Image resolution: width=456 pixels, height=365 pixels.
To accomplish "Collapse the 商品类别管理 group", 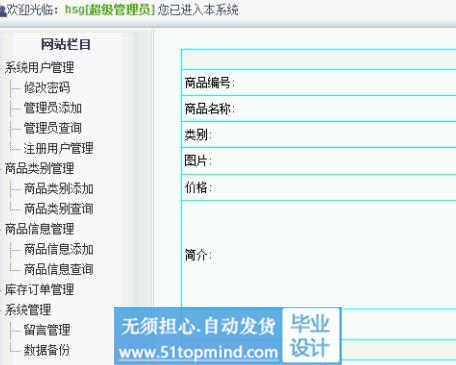I will 39,168.
